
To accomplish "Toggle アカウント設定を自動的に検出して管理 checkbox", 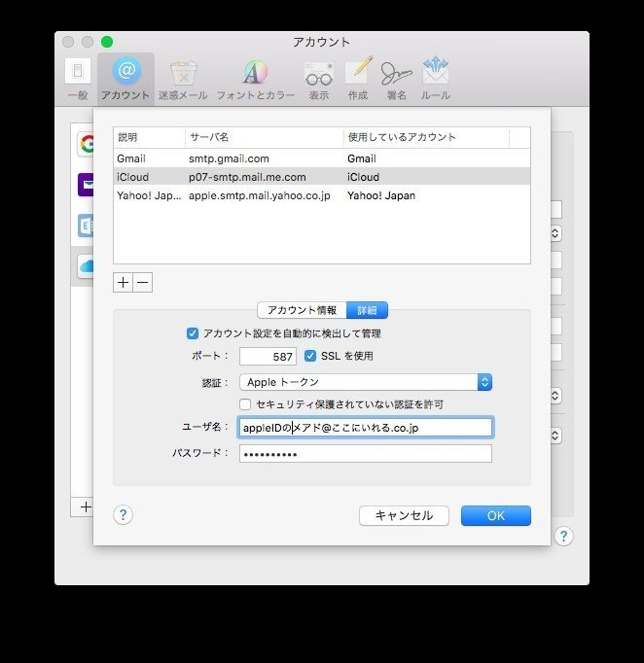I will tap(192, 333).
